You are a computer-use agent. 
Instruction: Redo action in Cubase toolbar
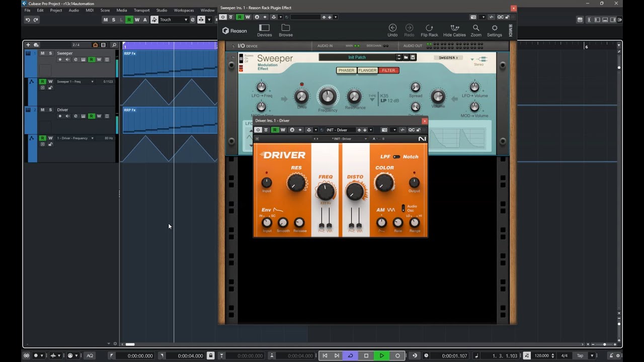[x=36, y=20]
